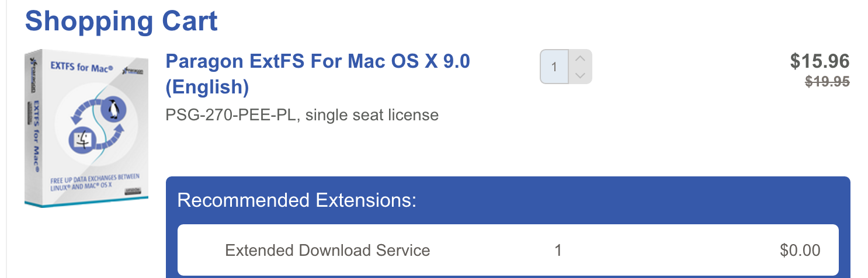The width and height of the screenshot is (868, 278).
Task: Click the quantity increase up arrow
Action: point(580,58)
